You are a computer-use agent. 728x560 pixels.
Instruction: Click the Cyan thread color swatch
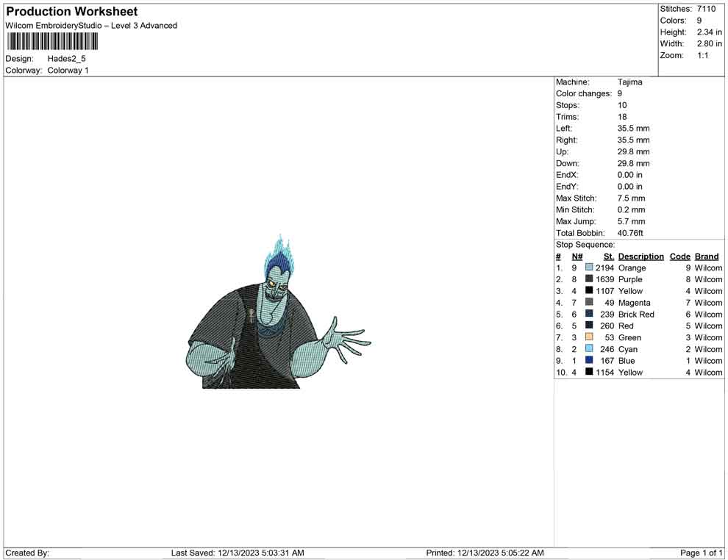point(589,348)
